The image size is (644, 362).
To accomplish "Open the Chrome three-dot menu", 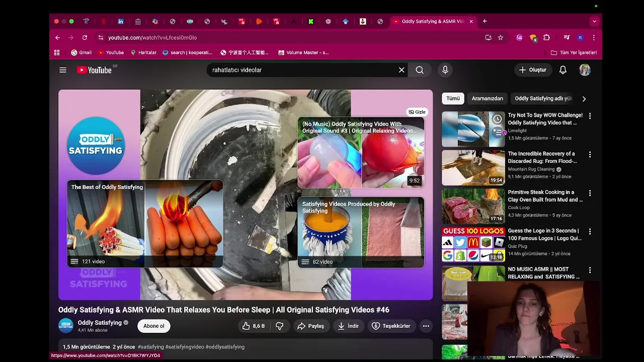I will pyautogui.click(x=594, y=38).
